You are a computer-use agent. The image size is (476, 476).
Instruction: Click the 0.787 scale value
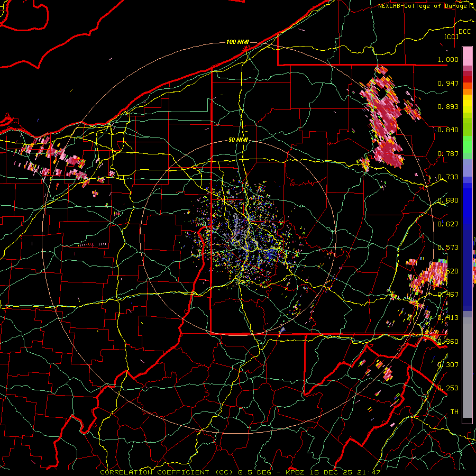point(448,153)
